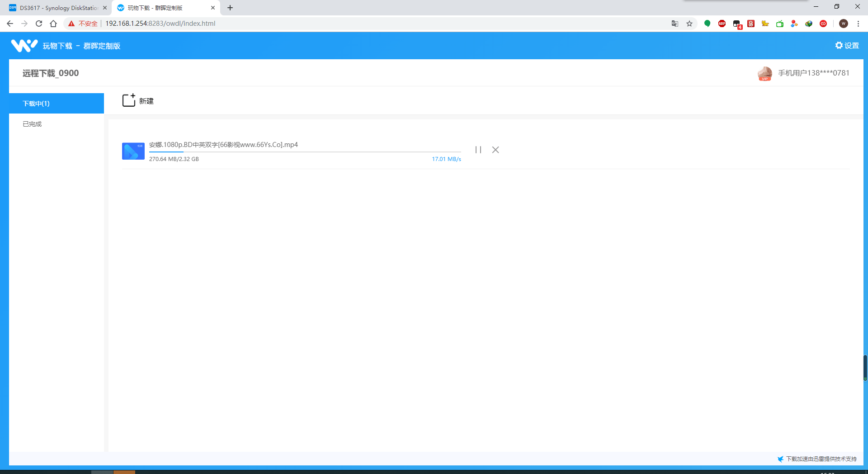The height and width of the screenshot is (474, 868).
Task: Click the 新建 new task icon
Action: (129, 100)
